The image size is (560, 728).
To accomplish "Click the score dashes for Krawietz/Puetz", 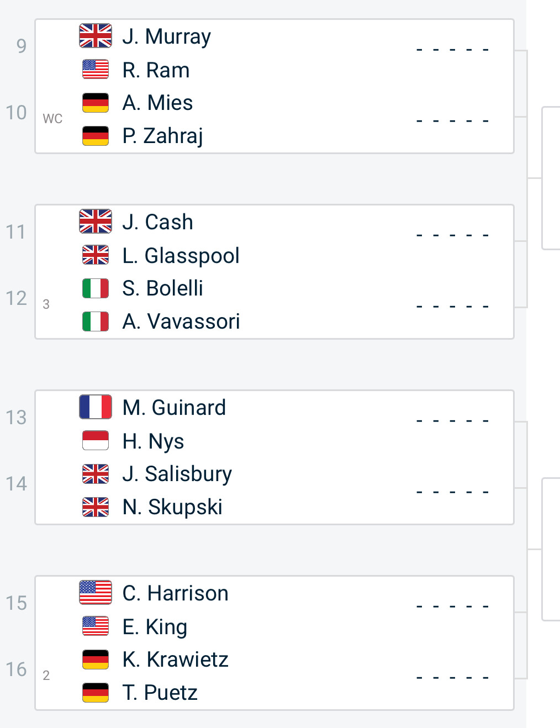I will (452, 678).
